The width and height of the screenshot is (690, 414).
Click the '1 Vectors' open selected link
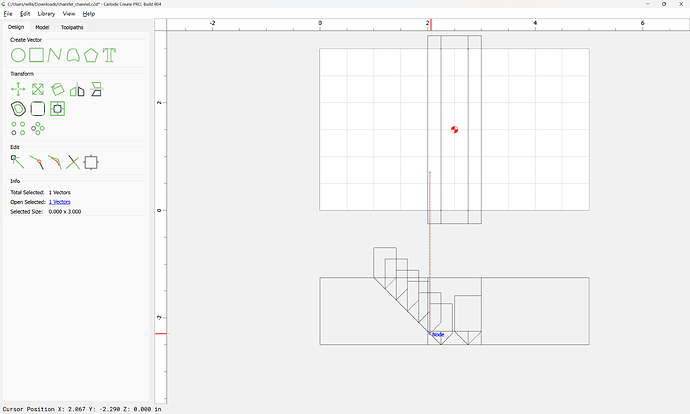(x=61, y=202)
